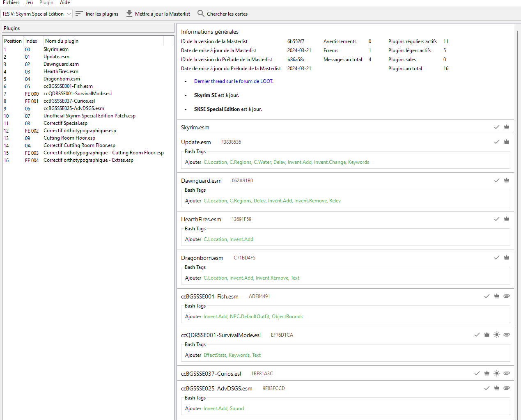Click the master crown icon on HearthFires.esm card
This screenshot has width=521, height=420.
[507, 219]
